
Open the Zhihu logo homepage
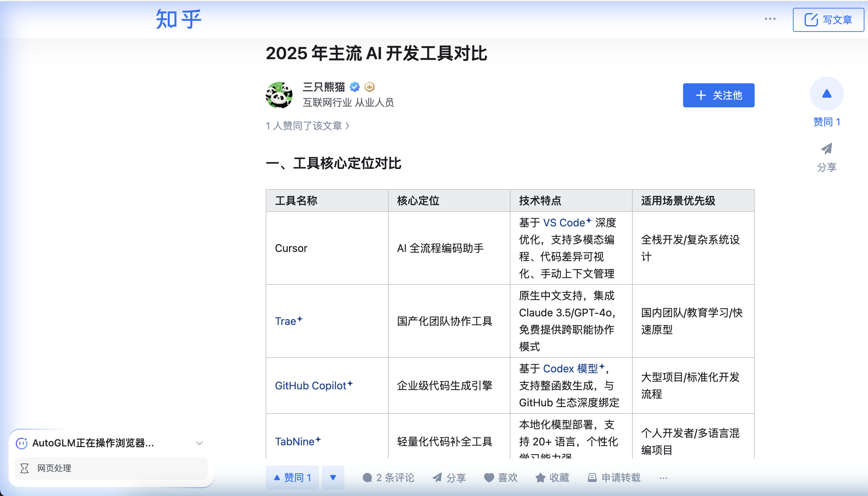(179, 19)
